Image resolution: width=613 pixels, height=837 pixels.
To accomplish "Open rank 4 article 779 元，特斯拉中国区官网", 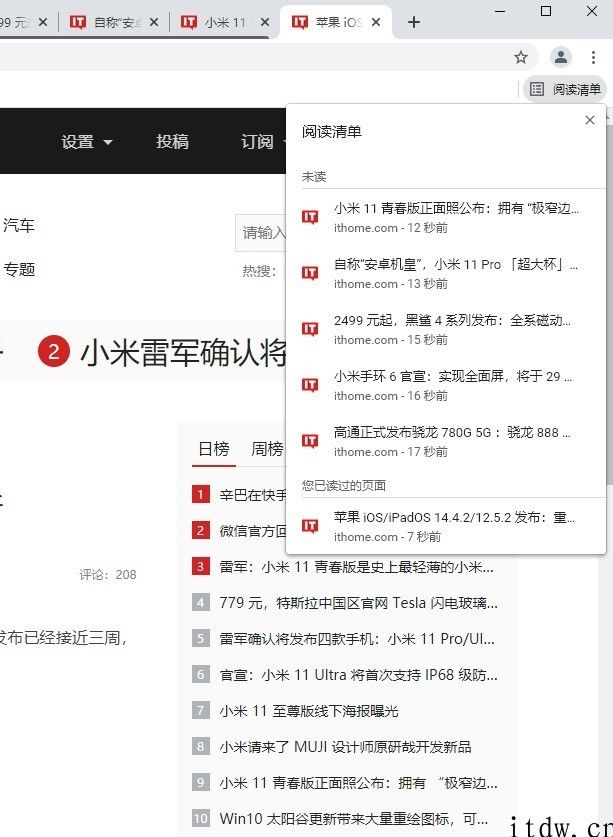I will [x=358, y=603].
